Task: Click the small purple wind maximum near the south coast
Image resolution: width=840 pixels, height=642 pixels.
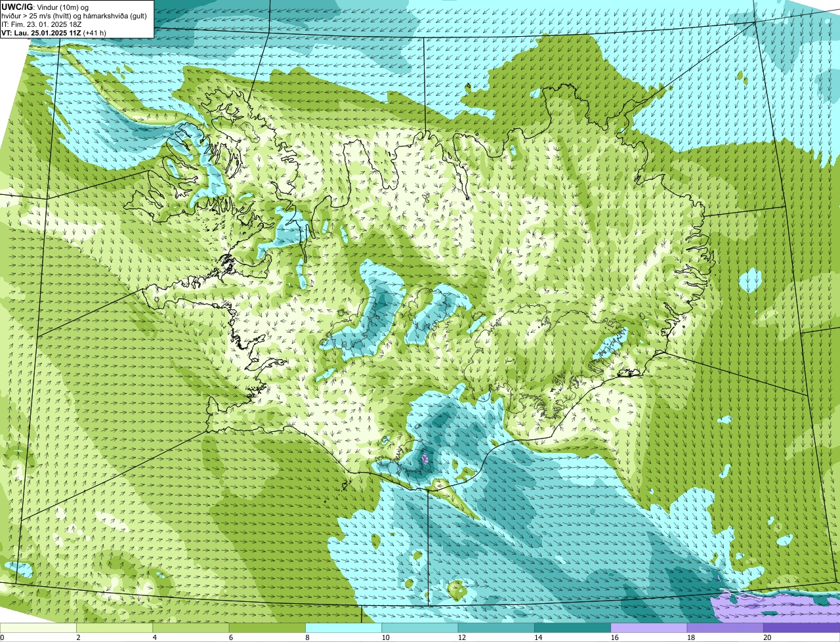Action: tap(425, 458)
